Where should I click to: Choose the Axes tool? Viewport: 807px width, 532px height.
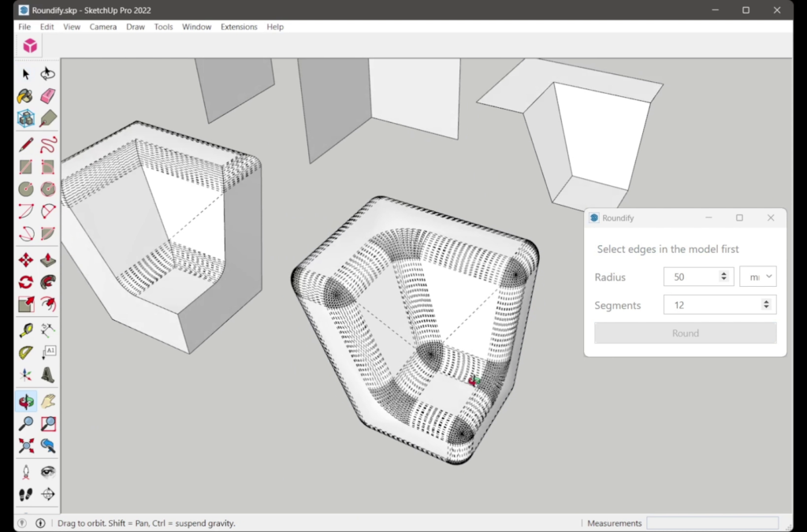click(x=26, y=374)
